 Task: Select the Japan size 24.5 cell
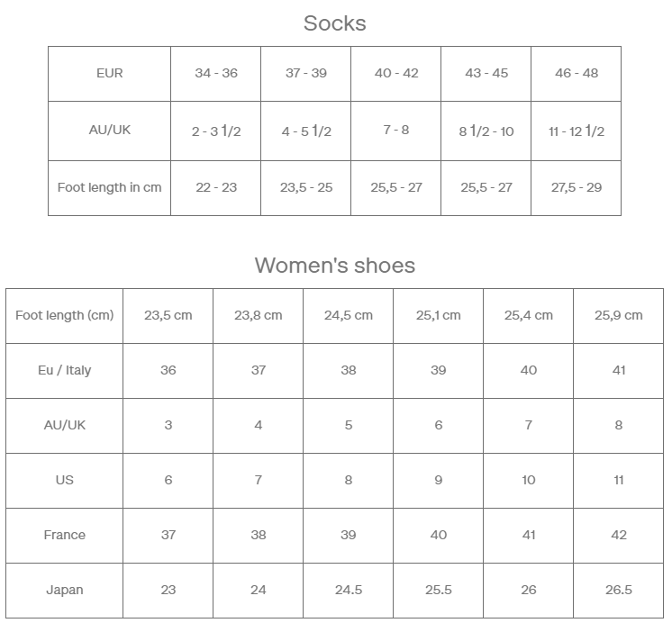pos(348,591)
